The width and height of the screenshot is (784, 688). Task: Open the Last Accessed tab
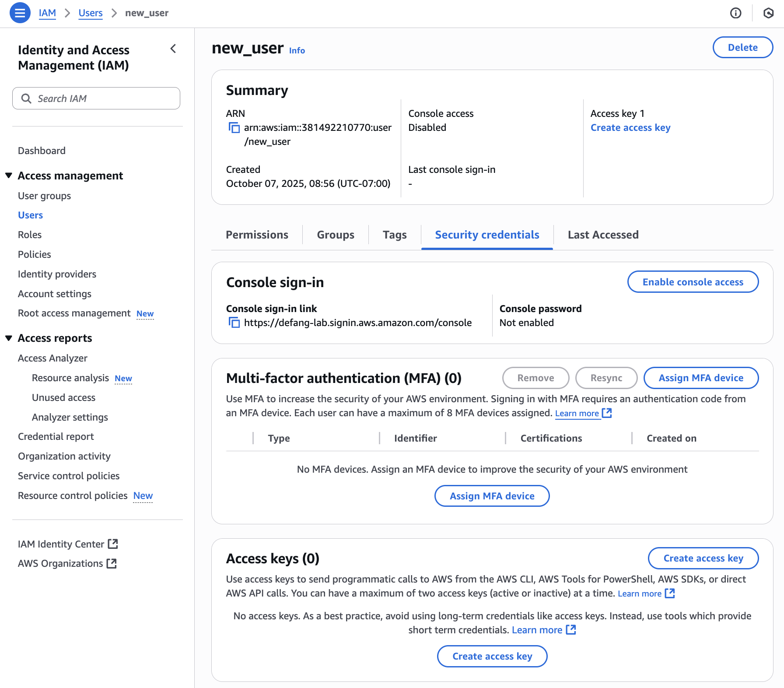[x=603, y=235]
